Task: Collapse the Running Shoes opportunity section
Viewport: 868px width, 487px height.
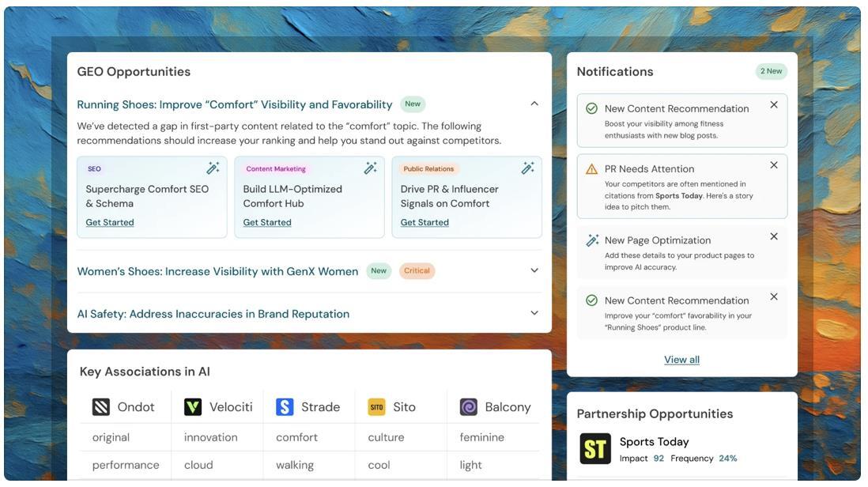Action: pos(533,103)
